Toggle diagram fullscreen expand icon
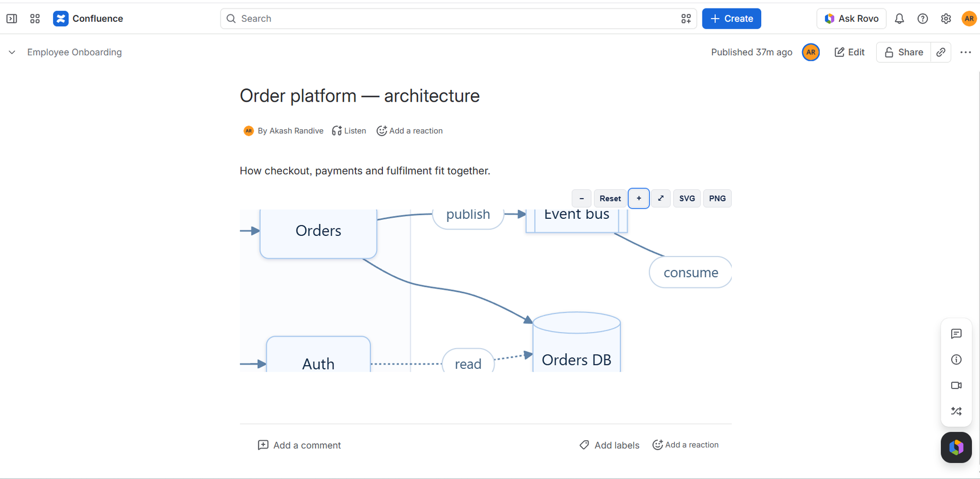This screenshot has width=980, height=479. (x=661, y=199)
